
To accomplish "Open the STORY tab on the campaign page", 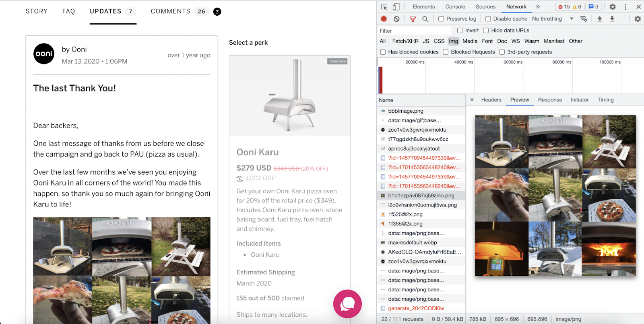I will 37,11.
